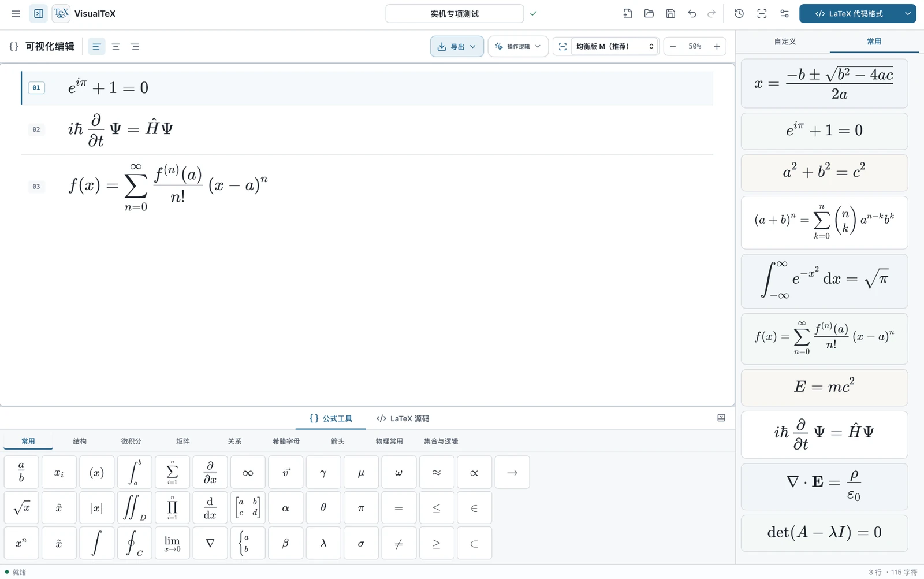Image resolution: width=924 pixels, height=579 pixels.
Task: Insert the summation symbol
Action: click(172, 472)
